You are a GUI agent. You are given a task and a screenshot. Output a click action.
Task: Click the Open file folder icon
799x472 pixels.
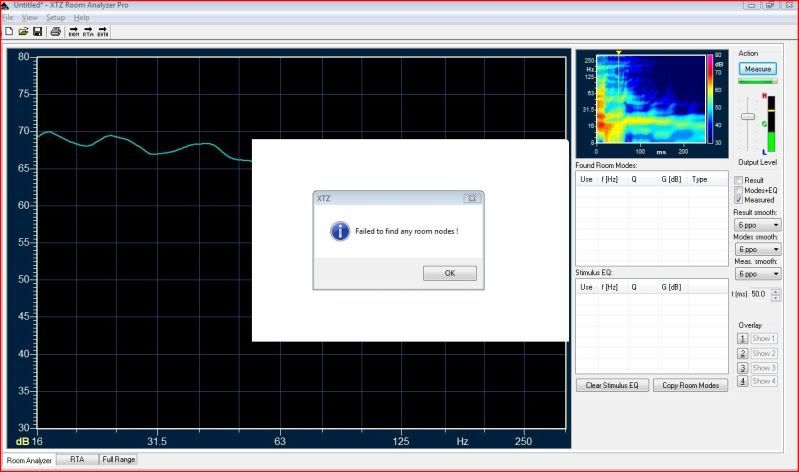tap(23, 32)
